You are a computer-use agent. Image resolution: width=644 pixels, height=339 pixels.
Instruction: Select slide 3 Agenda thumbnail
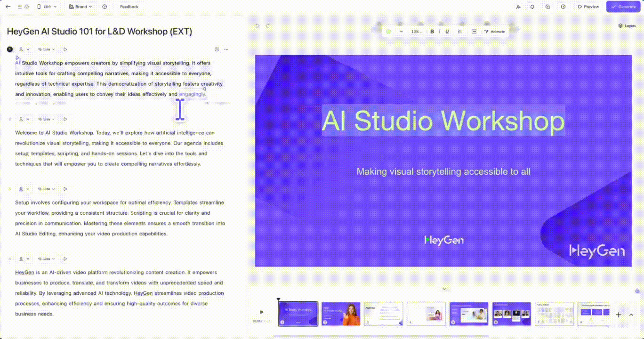click(x=384, y=314)
